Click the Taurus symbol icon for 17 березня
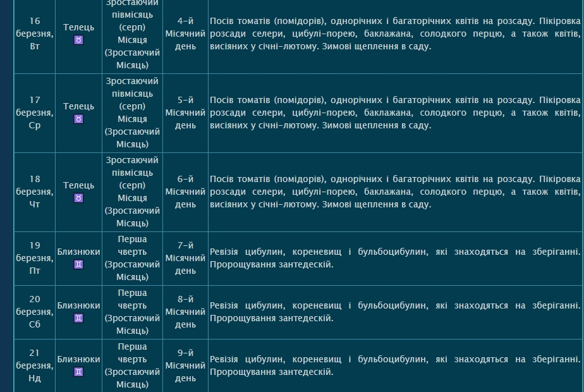Viewport: 584px width, 392px height. coord(78,119)
